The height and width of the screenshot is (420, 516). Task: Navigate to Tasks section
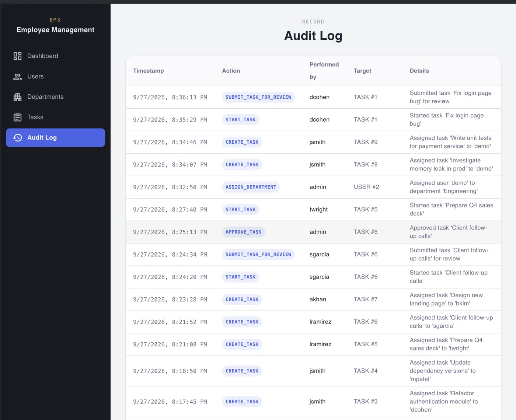point(55,117)
